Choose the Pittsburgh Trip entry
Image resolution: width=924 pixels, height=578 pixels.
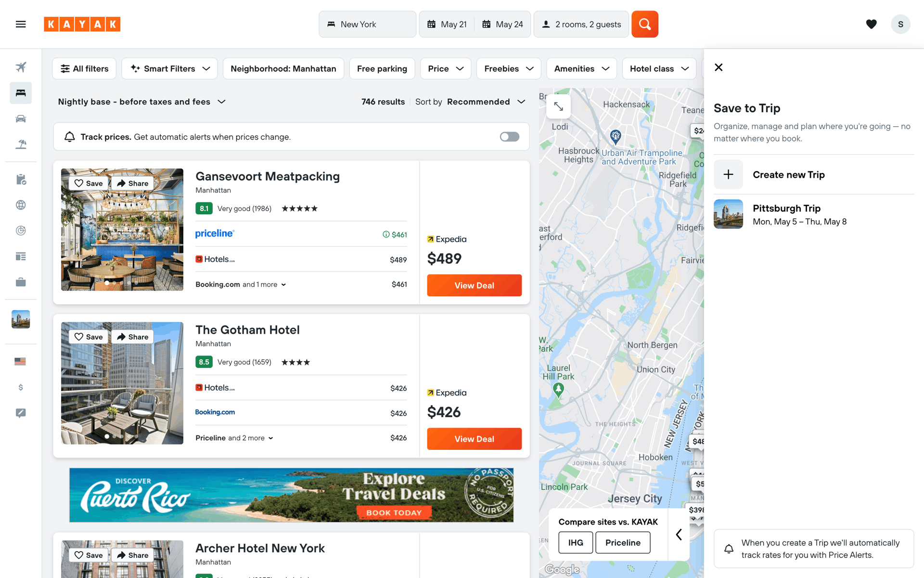[x=813, y=214]
